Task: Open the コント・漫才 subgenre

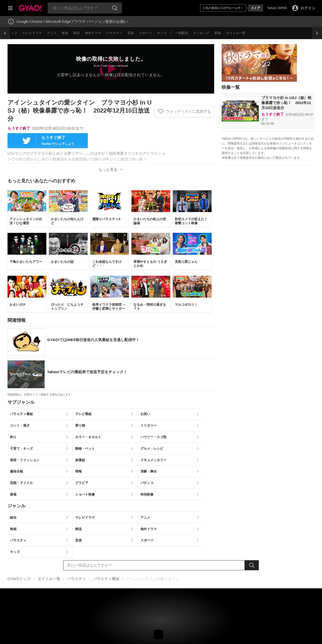Action: pyautogui.click(x=40, y=426)
